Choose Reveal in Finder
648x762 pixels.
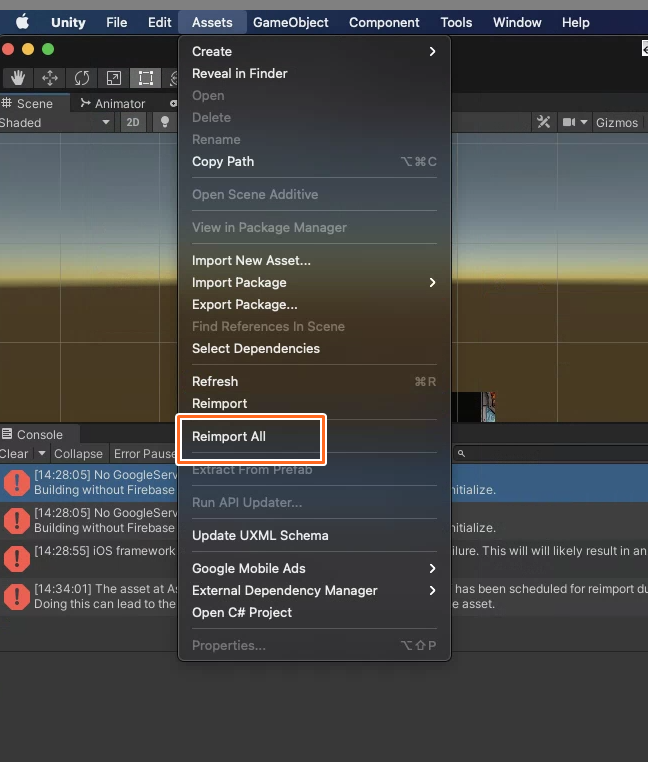(314, 73)
